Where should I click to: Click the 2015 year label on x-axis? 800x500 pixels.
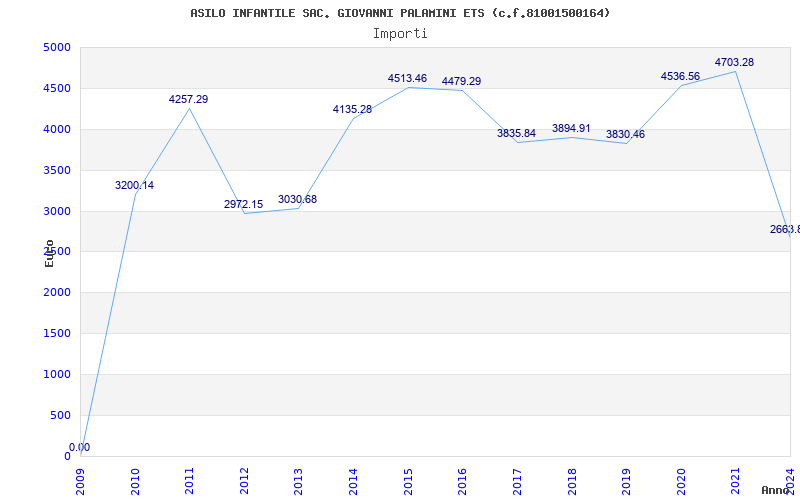(408, 481)
